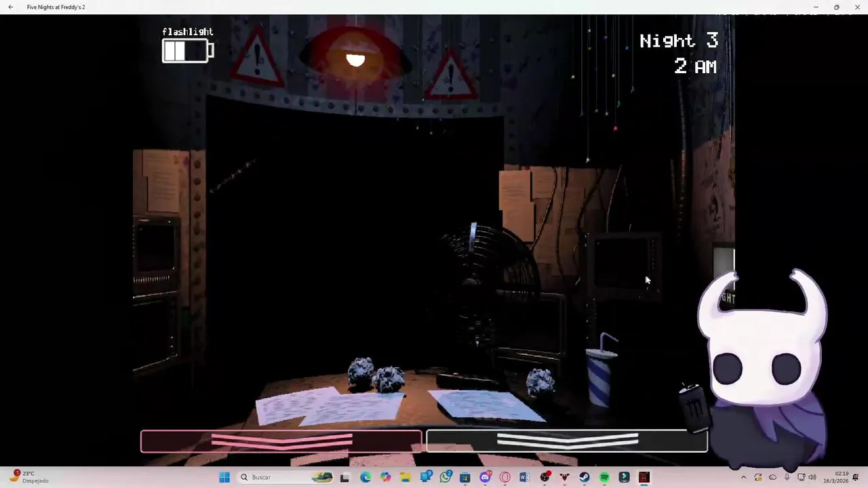Click the sync status tray icon

click(x=758, y=477)
